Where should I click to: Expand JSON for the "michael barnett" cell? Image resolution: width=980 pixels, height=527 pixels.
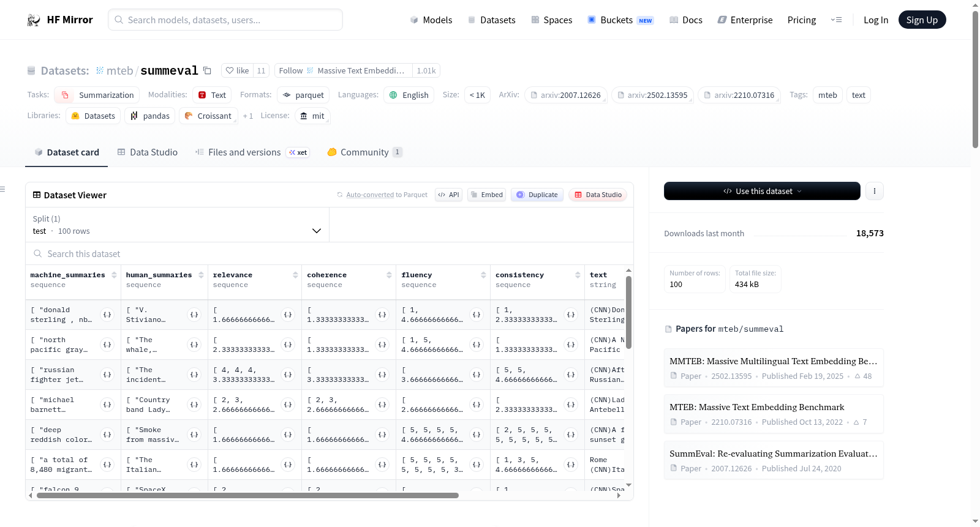click(x=107, y=405)
